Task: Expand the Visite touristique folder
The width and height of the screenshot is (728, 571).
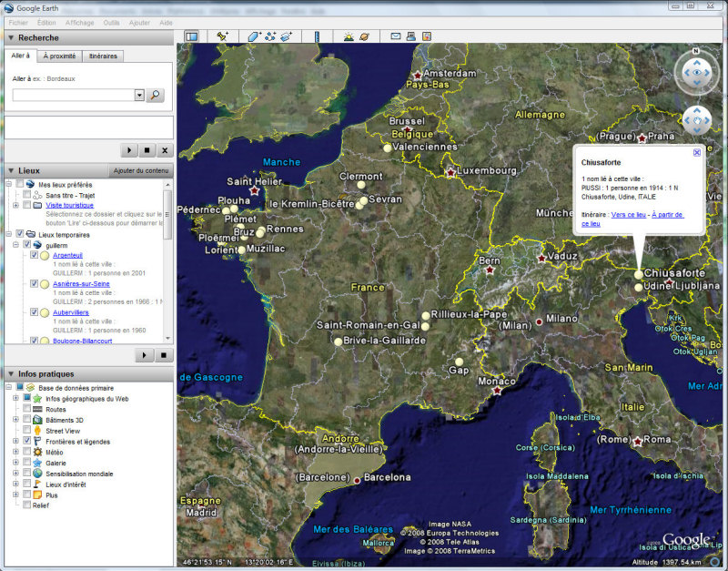Action: click(15, 205)
